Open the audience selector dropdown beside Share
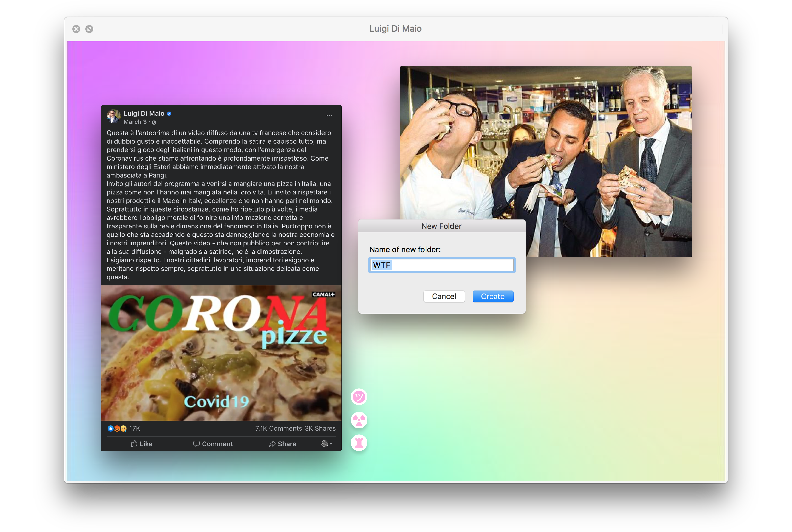 327,444
